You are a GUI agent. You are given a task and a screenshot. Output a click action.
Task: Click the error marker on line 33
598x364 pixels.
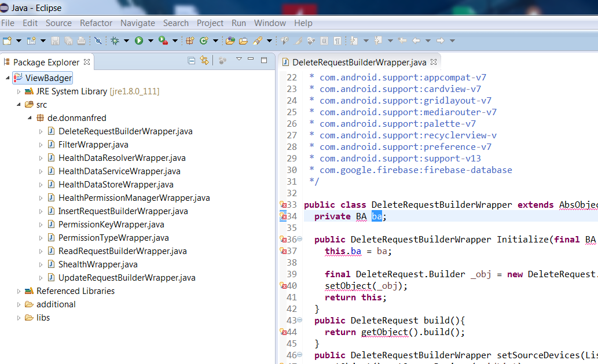coord(283,205)
